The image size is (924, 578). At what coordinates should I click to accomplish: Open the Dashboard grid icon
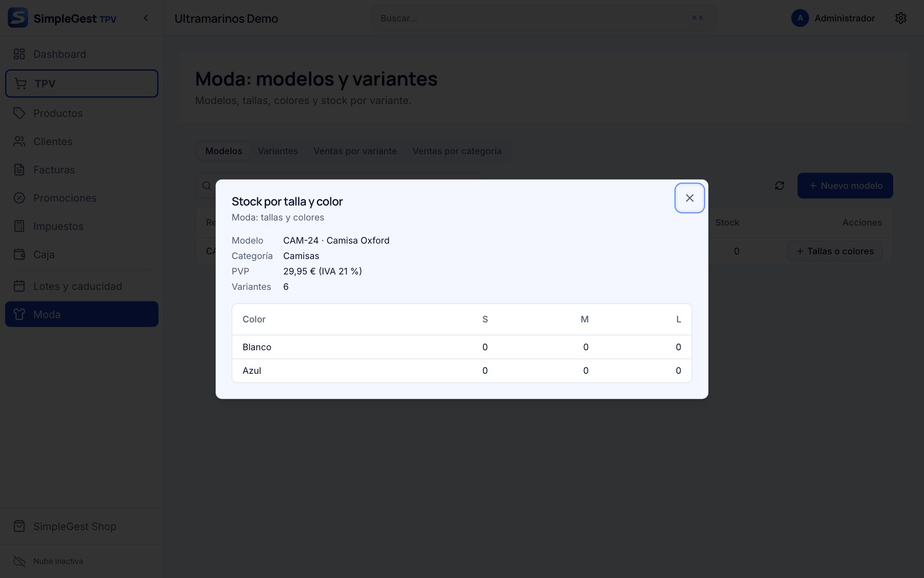click(x=19, y=54)
